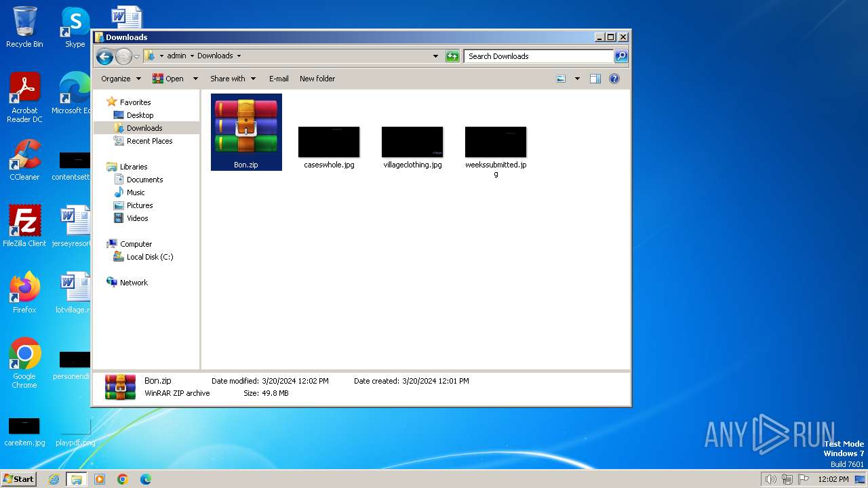
Task: Go back with the Explorer Back arrow
Action: click(x=104, y=56)
